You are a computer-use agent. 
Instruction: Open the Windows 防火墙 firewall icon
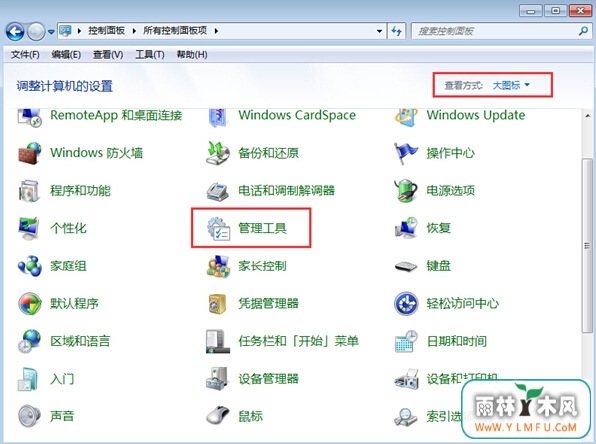[30, 153]
